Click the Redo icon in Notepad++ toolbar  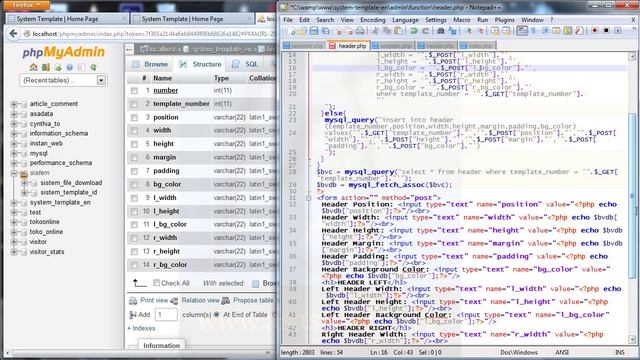[x=425, y=31]
